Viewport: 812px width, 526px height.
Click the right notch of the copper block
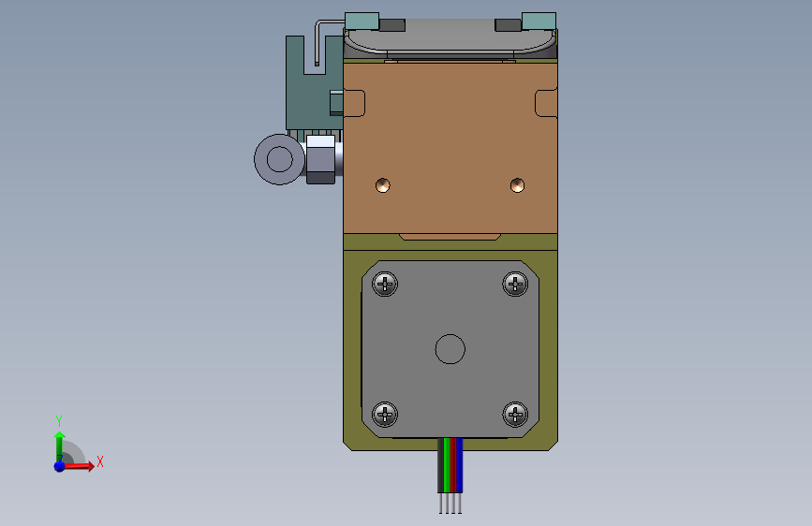pos(546,103)
